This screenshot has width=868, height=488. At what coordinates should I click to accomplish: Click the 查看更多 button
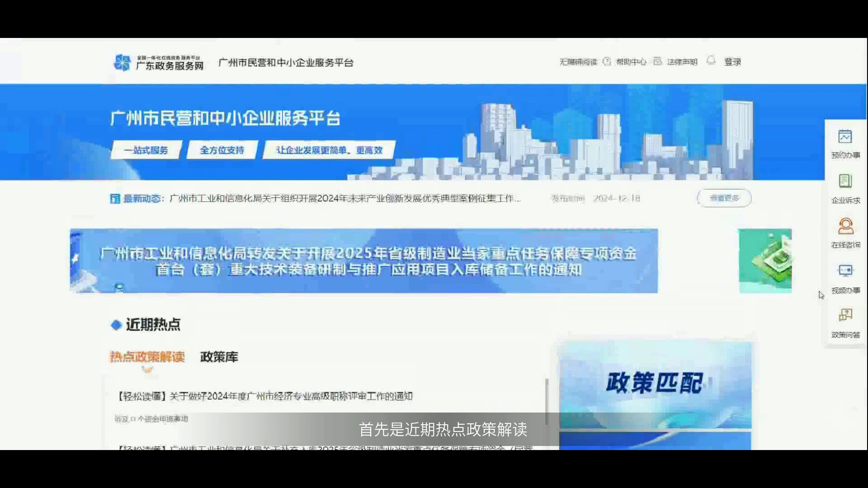pyautogui.click(x=724, y=198)
